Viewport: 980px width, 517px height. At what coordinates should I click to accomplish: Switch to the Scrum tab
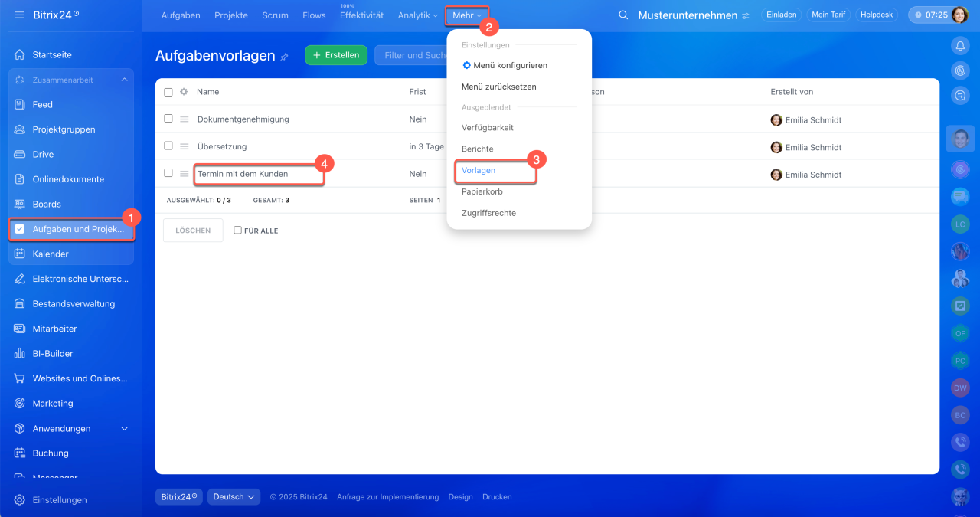(x=275, y=15)
